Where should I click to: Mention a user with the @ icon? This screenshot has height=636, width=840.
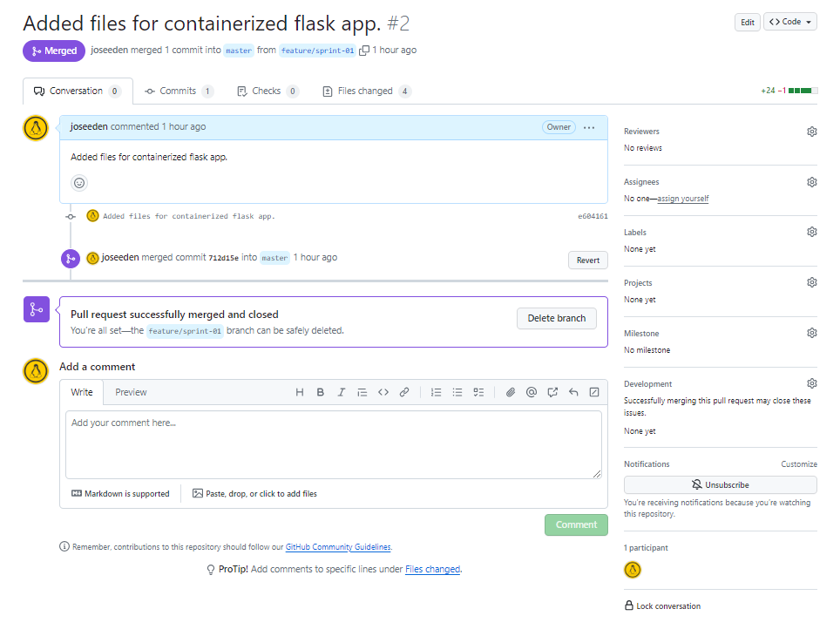(532, 392)
